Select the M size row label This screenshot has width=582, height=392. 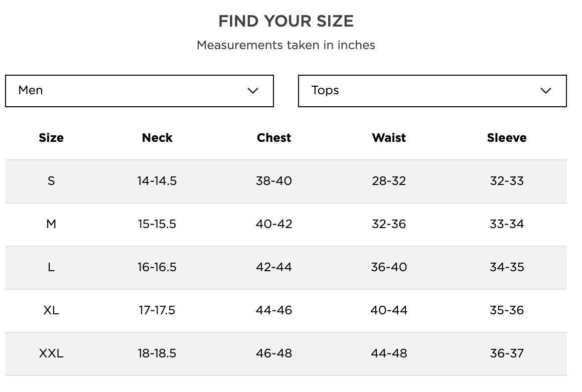(x=51, y=224)
